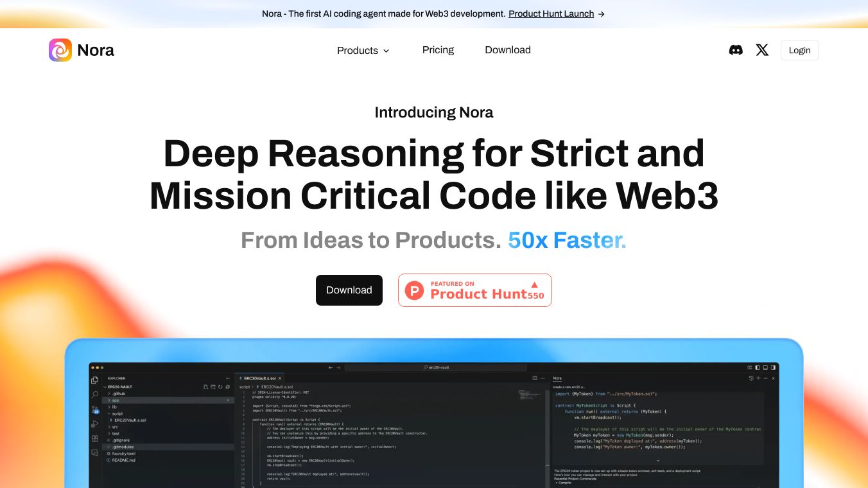Open the Explorer panel more actions menu
Viewport: 868px width, 488px height.
[227, 378]
